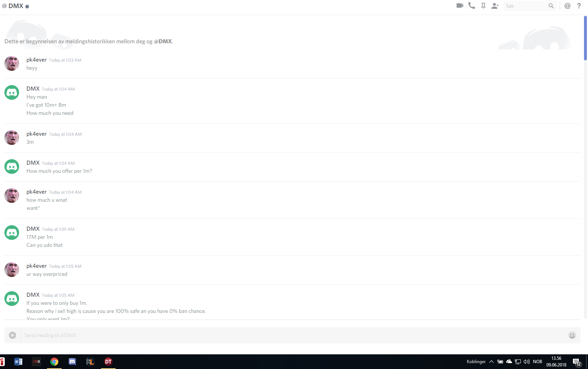Click the pk4ever username above 'heyy'
Viewport: 588px width, 369px height.
[36, 60]
